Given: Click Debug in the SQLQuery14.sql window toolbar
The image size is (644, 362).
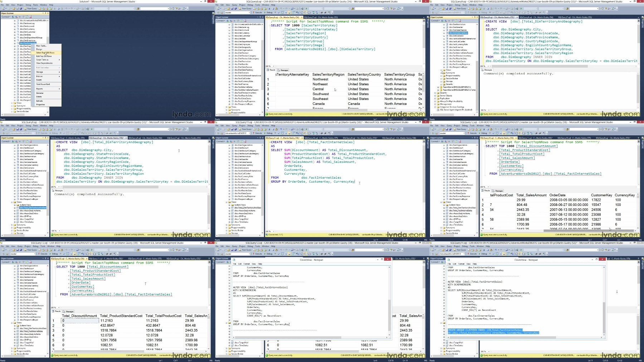Looking at the screenshot, I should (483, 254).
